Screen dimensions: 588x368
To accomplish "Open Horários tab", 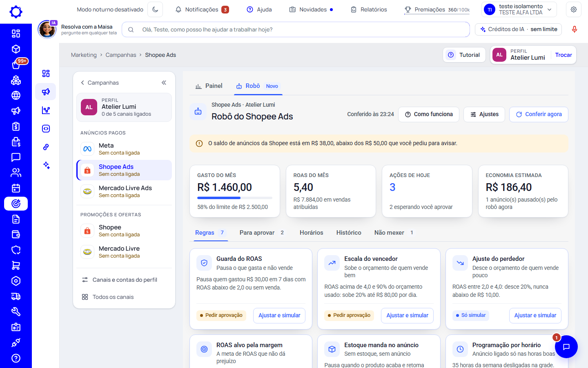I will pos(312,233).
